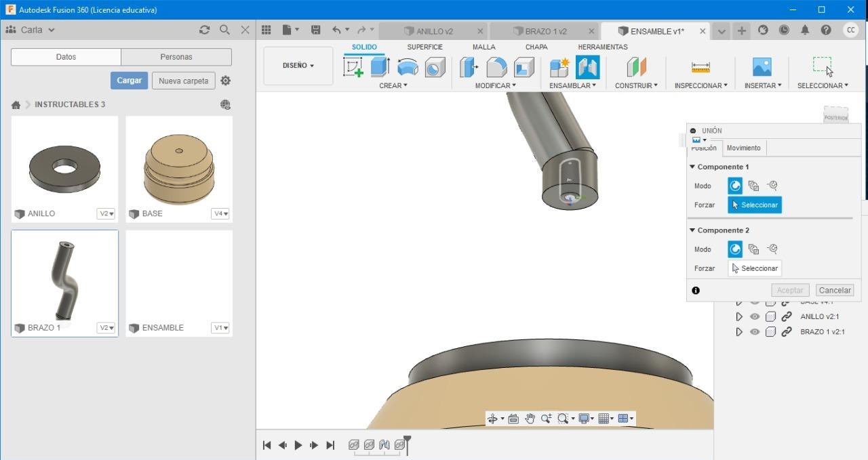Select third Modo option for Componente 2
Screen dimensions: 868x460
tap(772, 249)
